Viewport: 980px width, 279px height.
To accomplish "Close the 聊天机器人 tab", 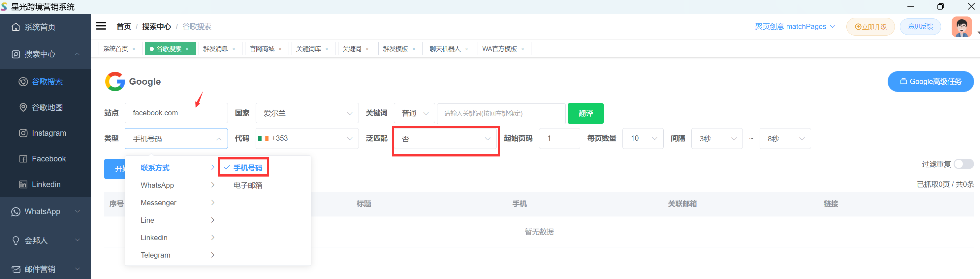I will click(x=466, y=49).
